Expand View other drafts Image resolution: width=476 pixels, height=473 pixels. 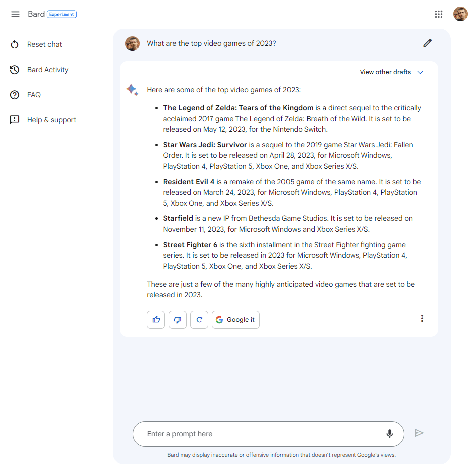pyautogui.click(x=385, y=72)
